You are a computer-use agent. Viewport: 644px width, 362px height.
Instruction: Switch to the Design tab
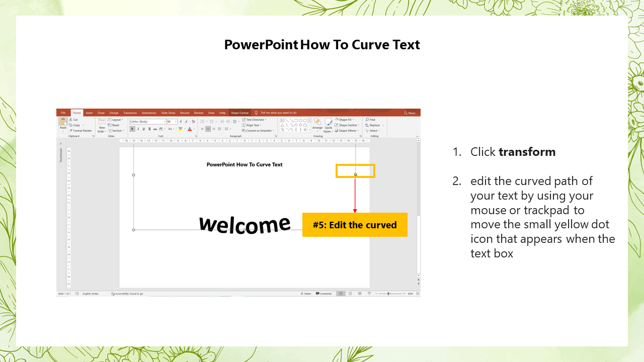[x=114, y=113]
